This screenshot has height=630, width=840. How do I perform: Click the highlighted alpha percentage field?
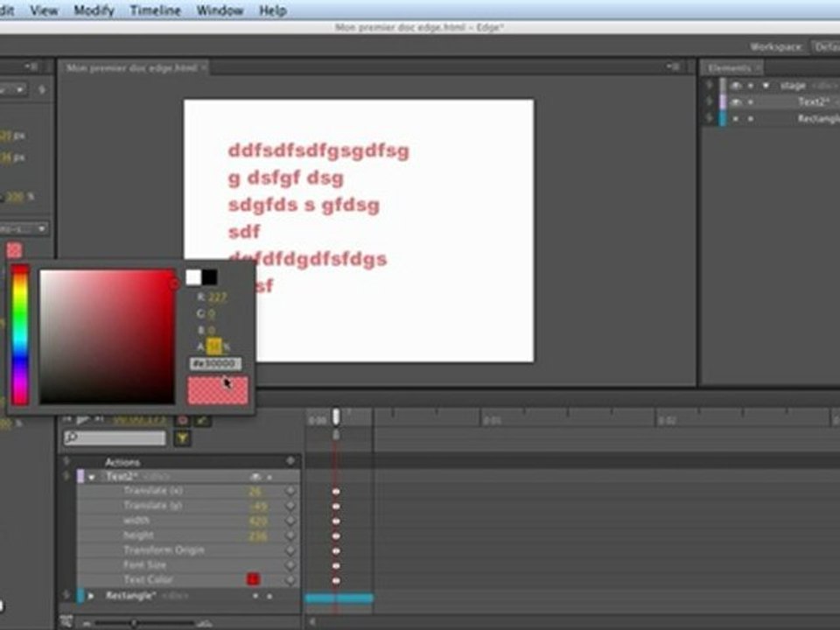[213, 346]
